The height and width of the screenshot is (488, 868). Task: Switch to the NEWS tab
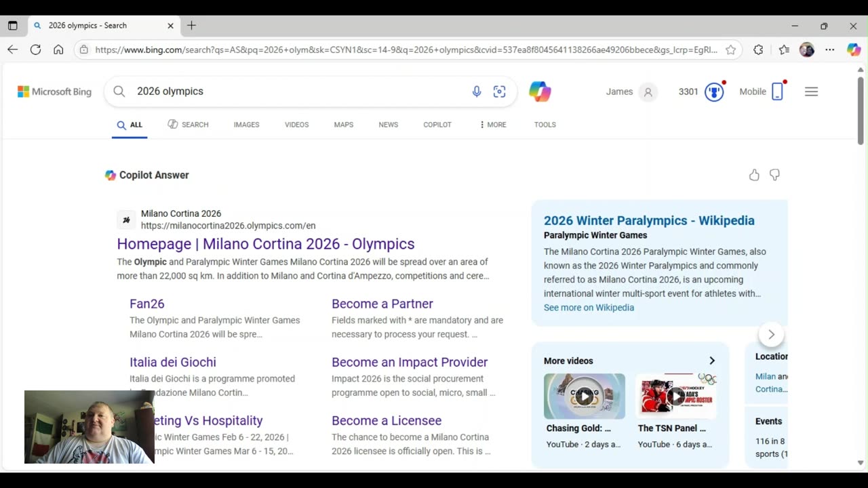[388, 125]
